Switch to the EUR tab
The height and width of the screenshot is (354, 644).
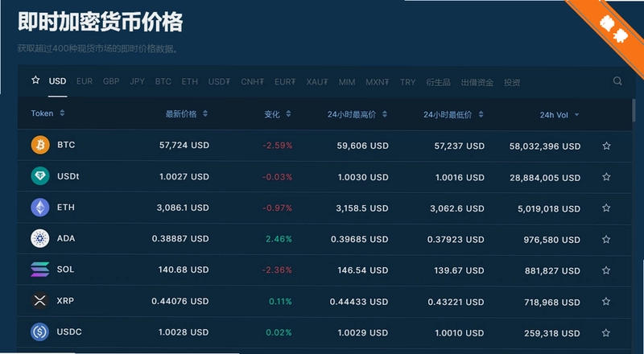click(x=85, y=81)
